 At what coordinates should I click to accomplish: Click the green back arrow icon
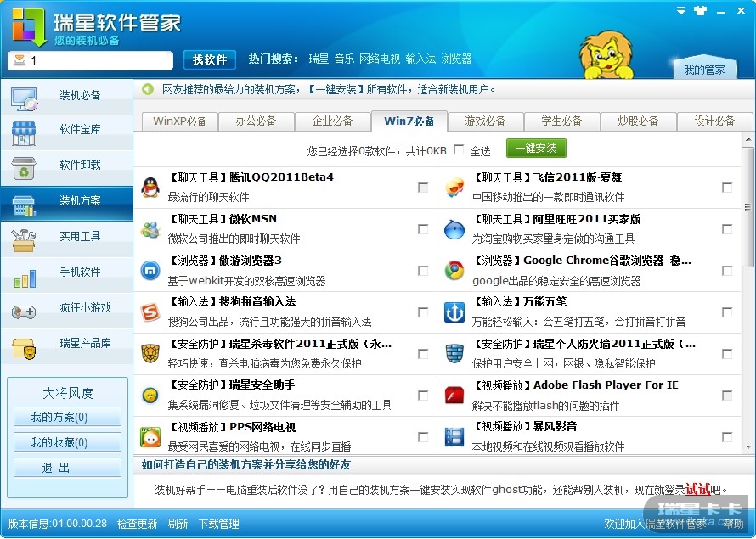click(x=148, y=89)
